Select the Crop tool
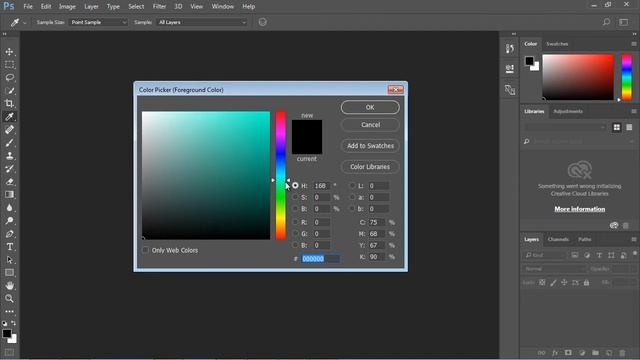The image size is (640, 360). 9,104
